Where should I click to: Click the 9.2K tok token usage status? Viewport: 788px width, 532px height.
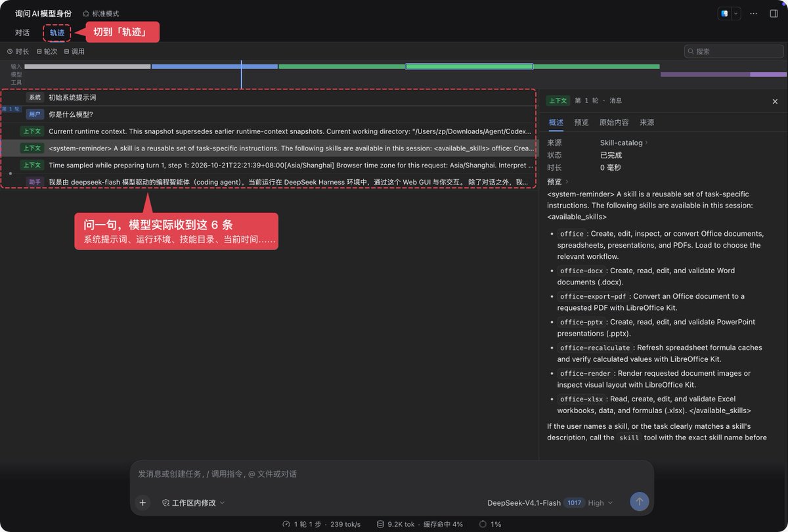pyautogui.click(x=420, y=524)
